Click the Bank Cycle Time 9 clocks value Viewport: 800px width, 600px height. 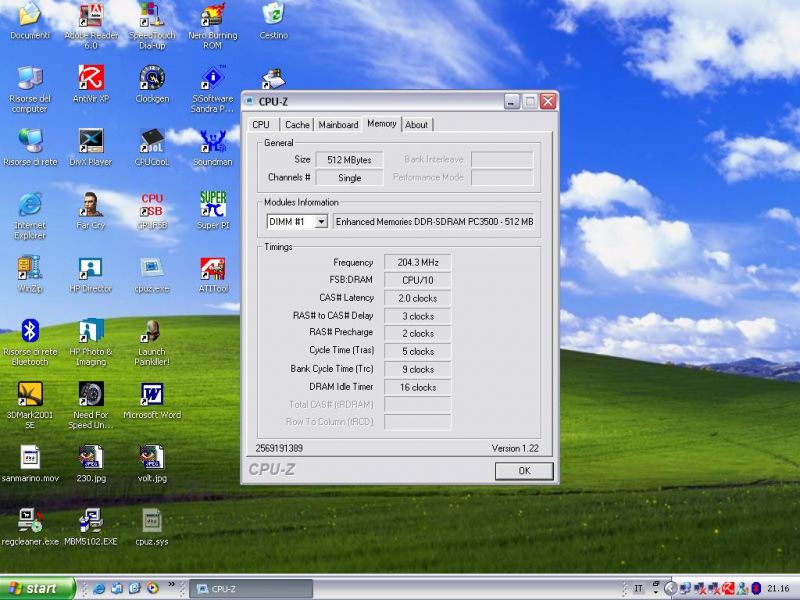tap(418, 369)
